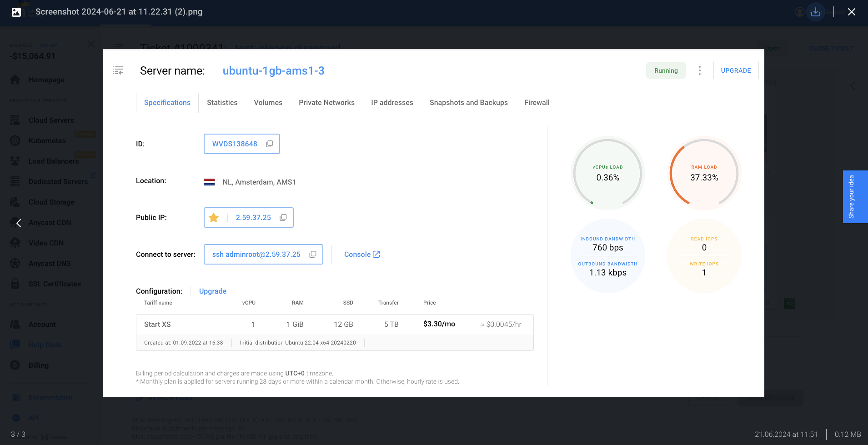868x445 pixels.
Task: Click the Running status badge
Action: point(666,70)
